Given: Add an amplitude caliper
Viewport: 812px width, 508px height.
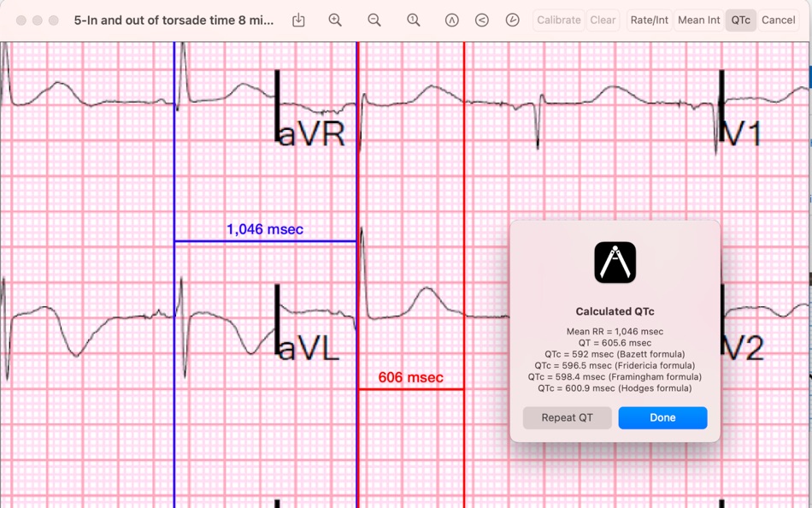Looking at the screenshot, I should [x=452, y=19].
